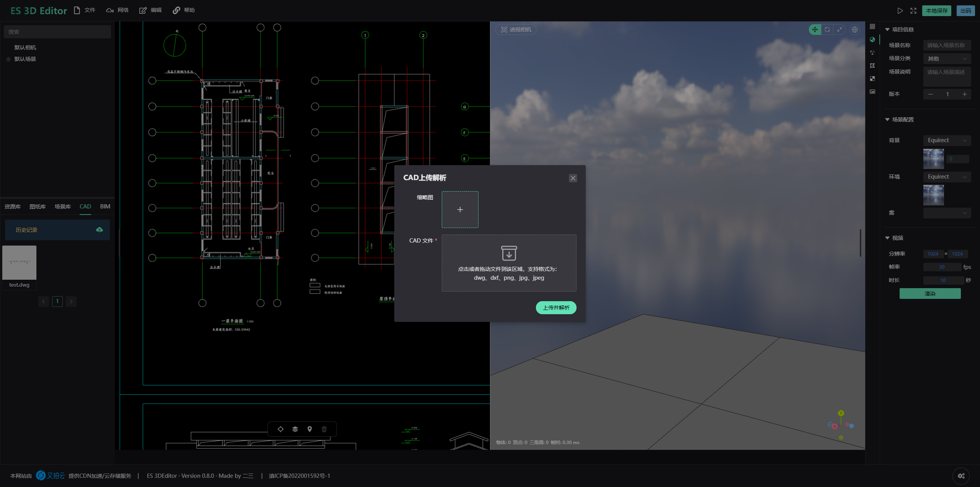Screen dimensions: 980x487
Task: Click the 场景名称 input field
Action: click(x=947, y=45)
